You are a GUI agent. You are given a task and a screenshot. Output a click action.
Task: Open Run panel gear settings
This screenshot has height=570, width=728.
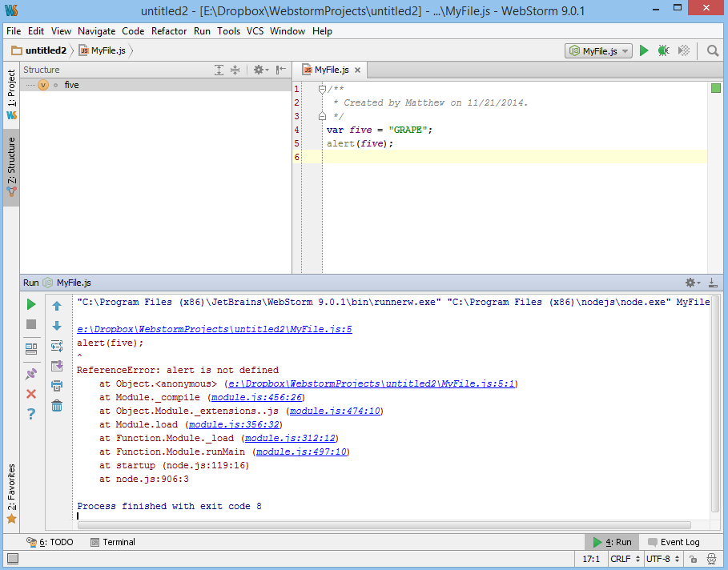click(x=692, y=283)
